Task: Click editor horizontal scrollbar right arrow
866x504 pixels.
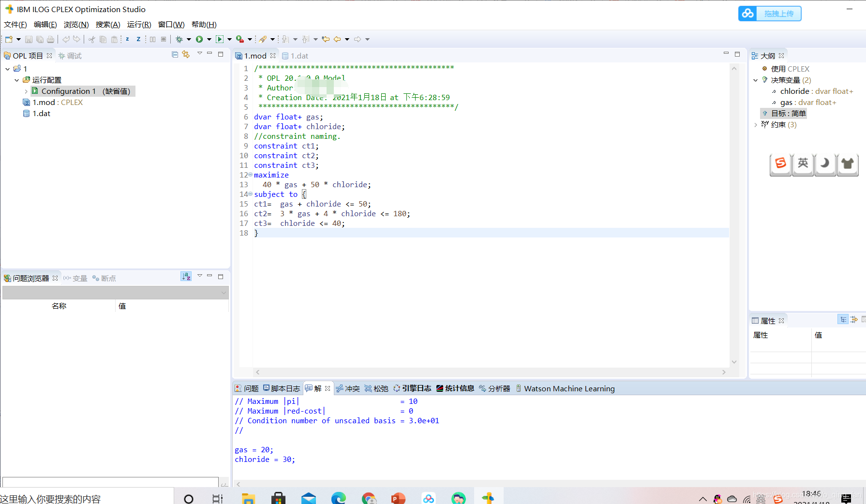Action: (724, 372)
